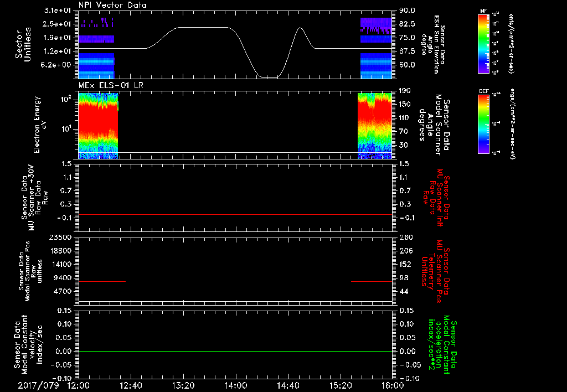Click the 'NF' label above the color bar
The width and height of the screenshot is (567, 392).
point(484,11)
